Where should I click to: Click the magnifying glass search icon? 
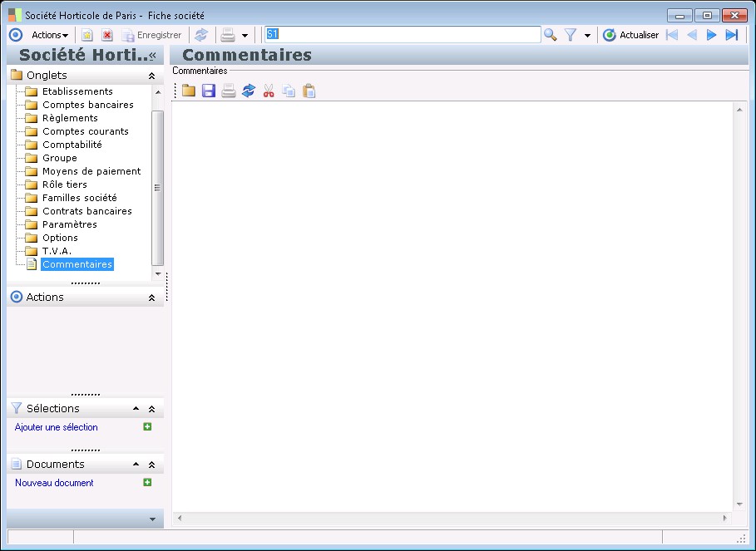click(x=550, y=35)
